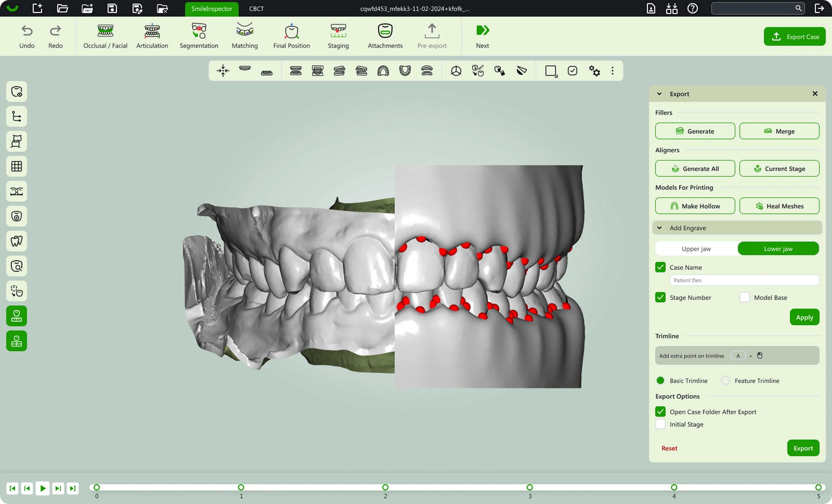832x504 pixels.
Task: Click the Generate All aligners button
Action: coord(695,168)
